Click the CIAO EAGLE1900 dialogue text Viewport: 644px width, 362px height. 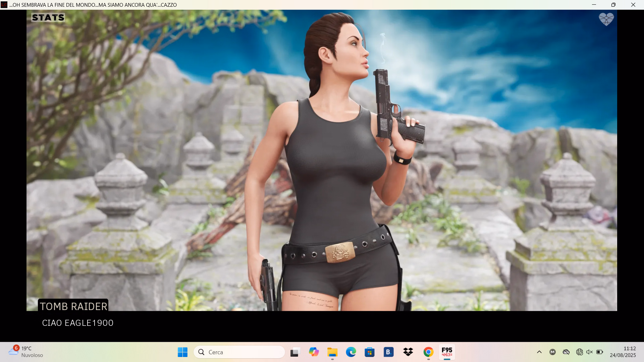pos(77,323)
